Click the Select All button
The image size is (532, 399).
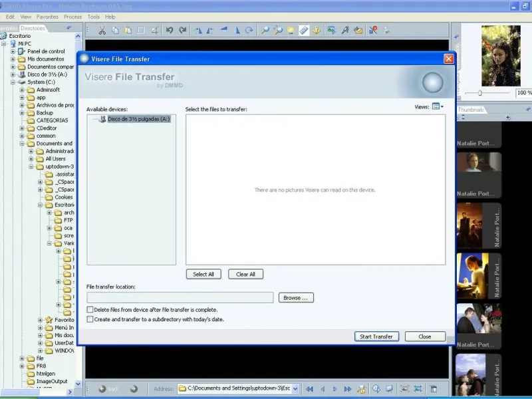[x=203, y=274]
